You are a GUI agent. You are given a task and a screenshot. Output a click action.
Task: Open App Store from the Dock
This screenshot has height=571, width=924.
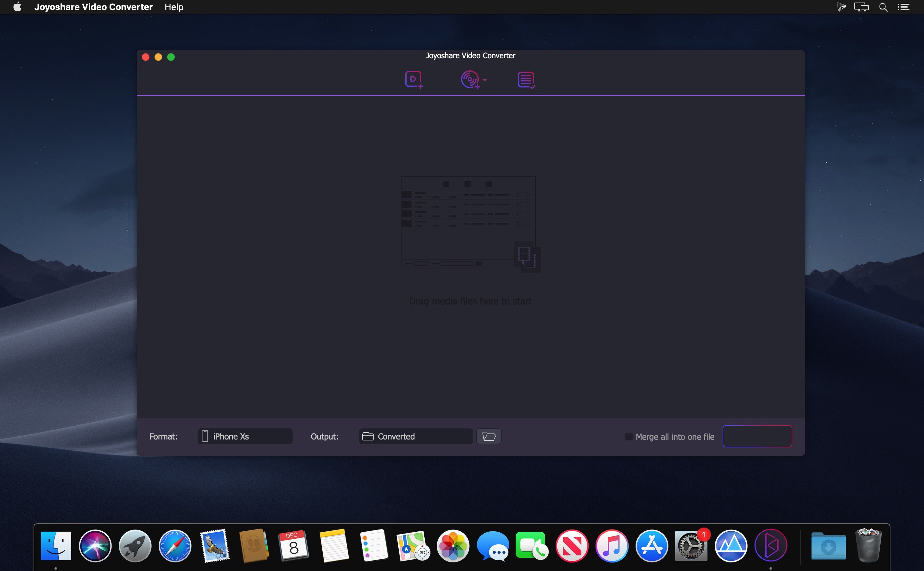point(652,546)
